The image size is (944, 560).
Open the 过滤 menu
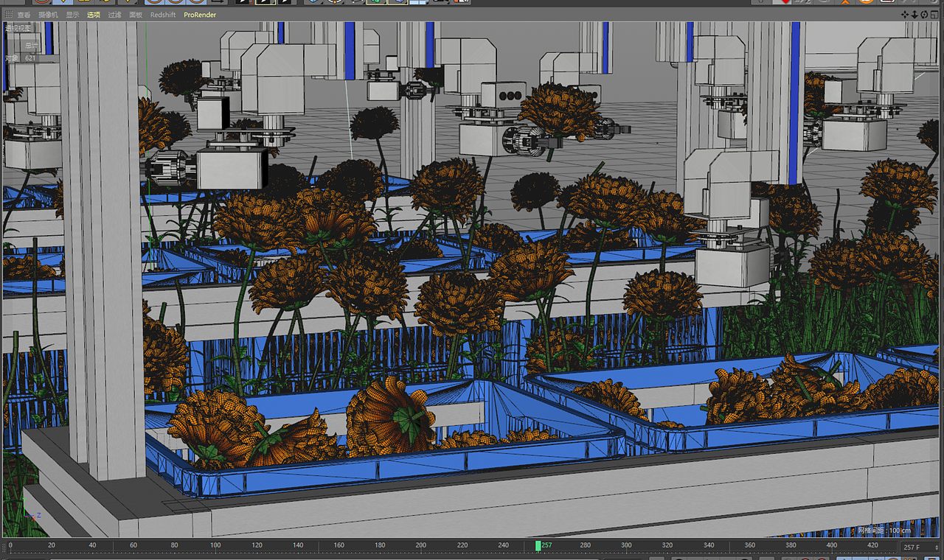point(114,15)
